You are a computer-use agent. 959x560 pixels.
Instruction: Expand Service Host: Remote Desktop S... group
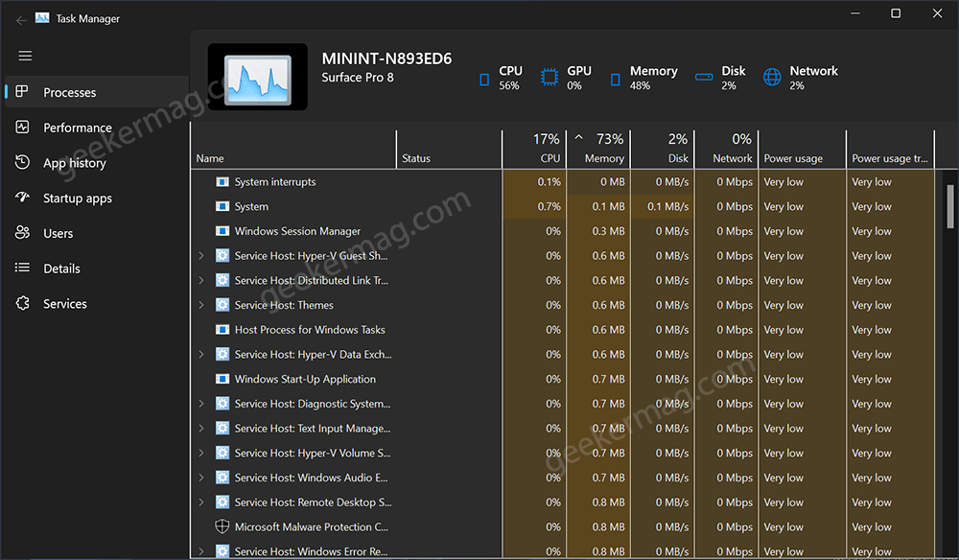[201, 502]
